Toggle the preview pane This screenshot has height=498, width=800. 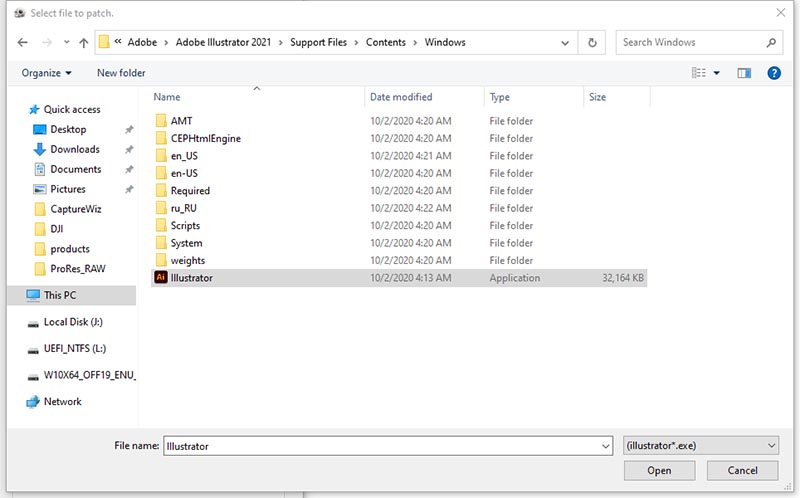coord(744,73)
